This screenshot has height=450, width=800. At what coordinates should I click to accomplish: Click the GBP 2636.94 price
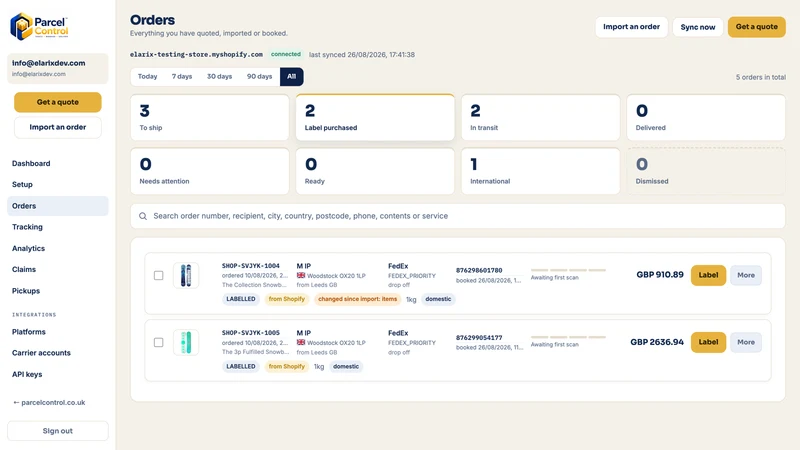coord(657,342)
